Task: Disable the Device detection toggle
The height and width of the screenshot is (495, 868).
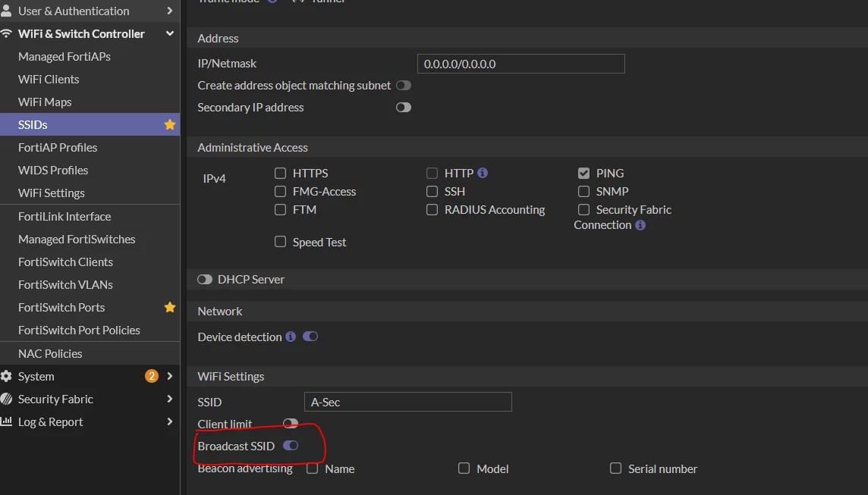Action: tap(310, 337)
